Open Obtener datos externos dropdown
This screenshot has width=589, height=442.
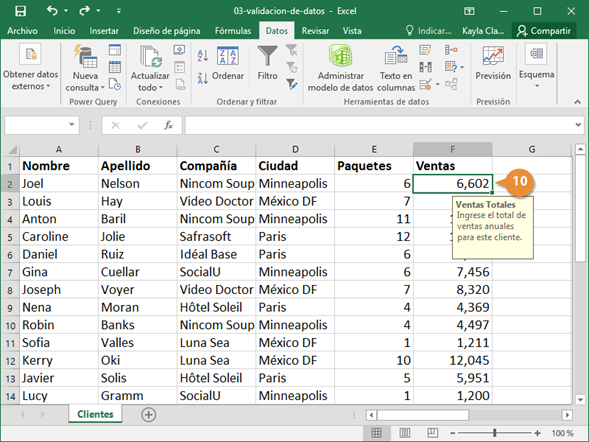30,68
